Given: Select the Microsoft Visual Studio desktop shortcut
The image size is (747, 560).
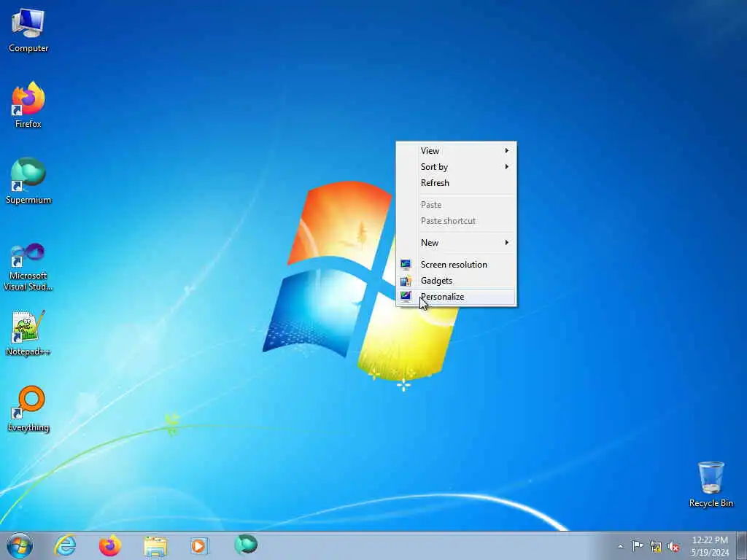Looking at the screenshot, I should click(28, 267).
